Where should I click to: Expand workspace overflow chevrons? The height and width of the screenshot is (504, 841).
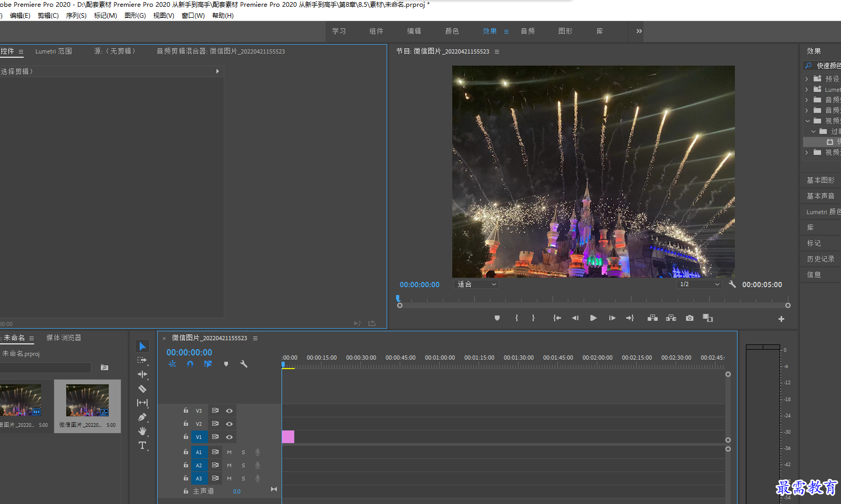(x=639, y=31)
